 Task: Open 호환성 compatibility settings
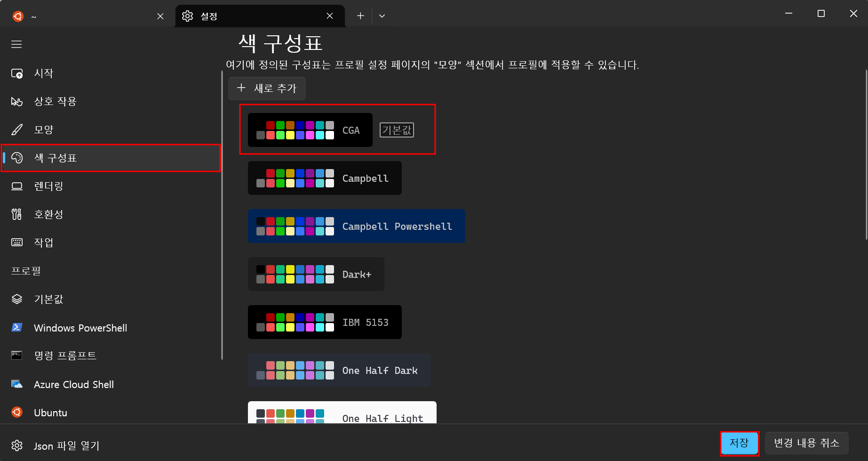111,214
